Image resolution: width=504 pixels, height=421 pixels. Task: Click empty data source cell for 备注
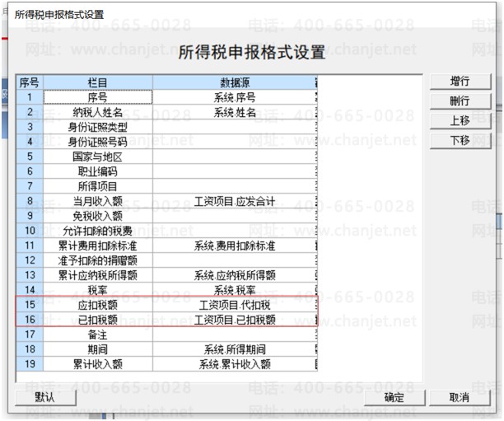(235, 334)
